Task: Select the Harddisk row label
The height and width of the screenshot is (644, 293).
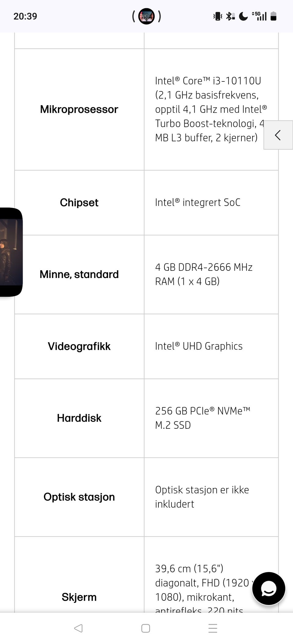Action: [x=79, y=418]
